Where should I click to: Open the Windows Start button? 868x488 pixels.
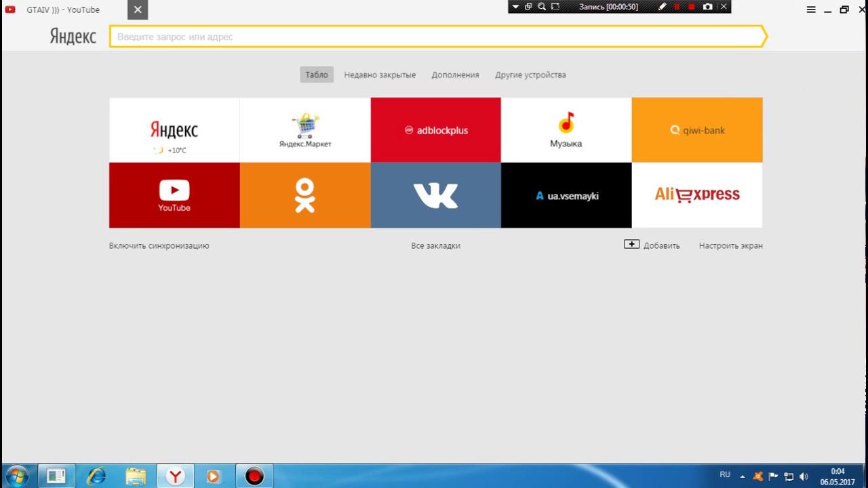click(x=16, y=476)
